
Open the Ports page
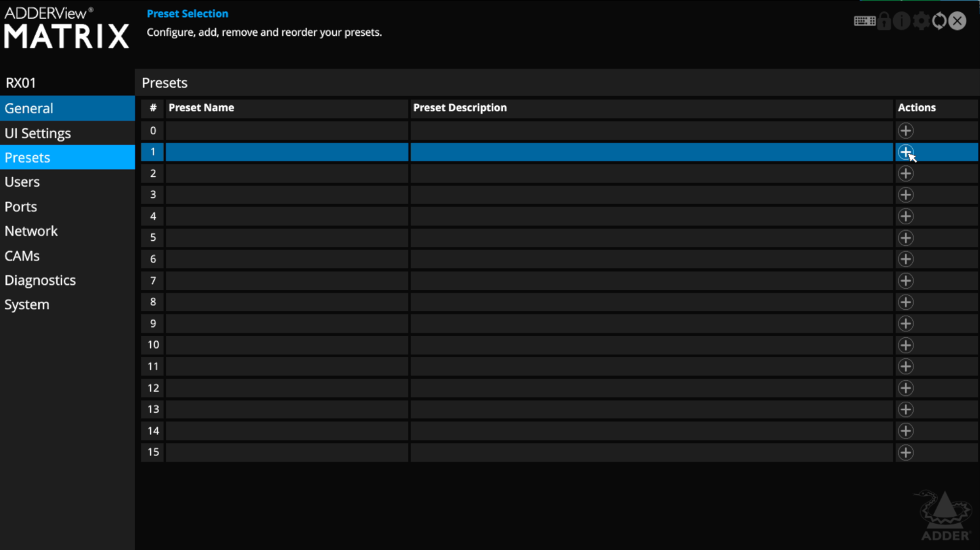tap(67, 206)
